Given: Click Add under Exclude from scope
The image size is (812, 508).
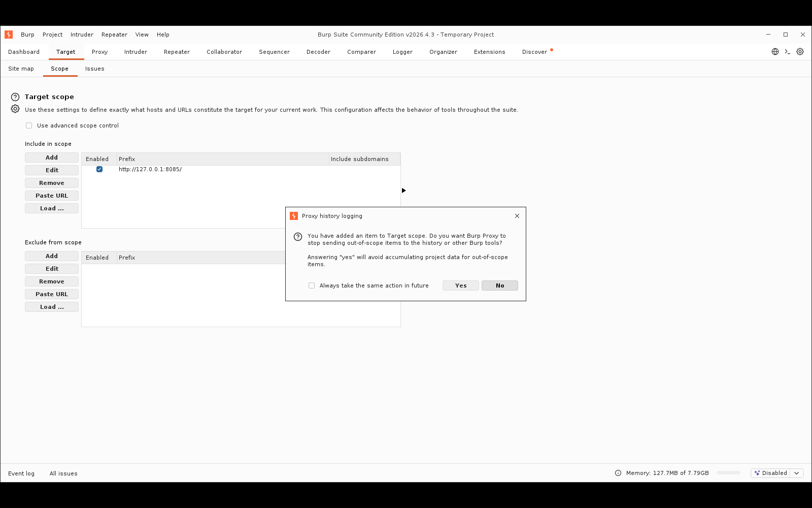Looking at the screenshot, I should [52, 256].
